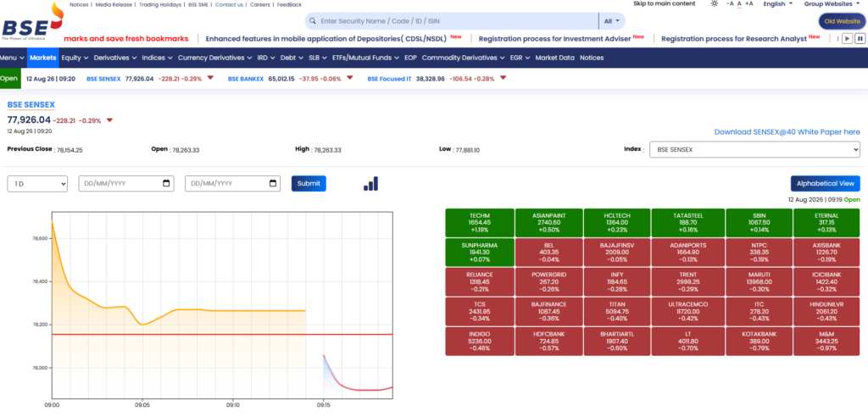This screenshot has height=417, width=868.
Task: Focus the security name search field
Action: [459, 21]
